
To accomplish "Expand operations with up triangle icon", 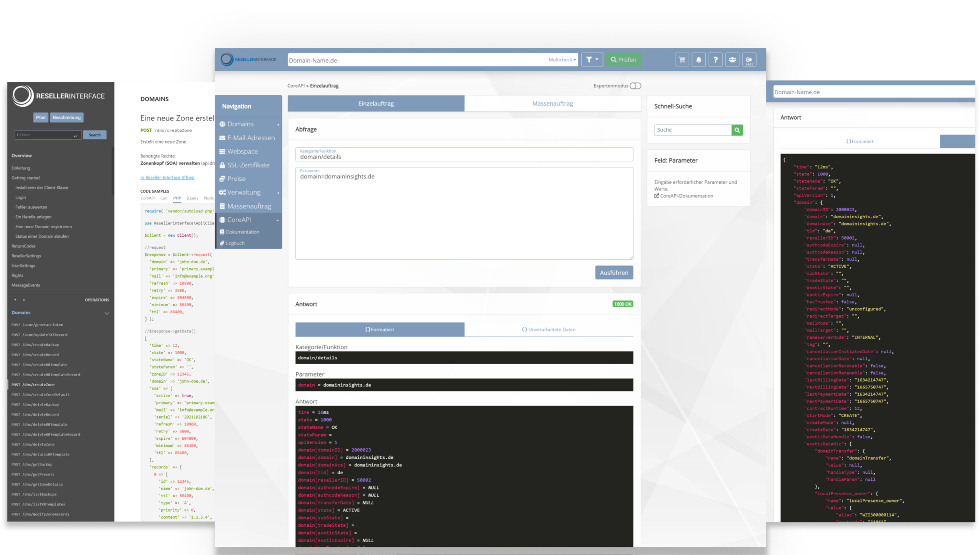I will pos(24,300).
